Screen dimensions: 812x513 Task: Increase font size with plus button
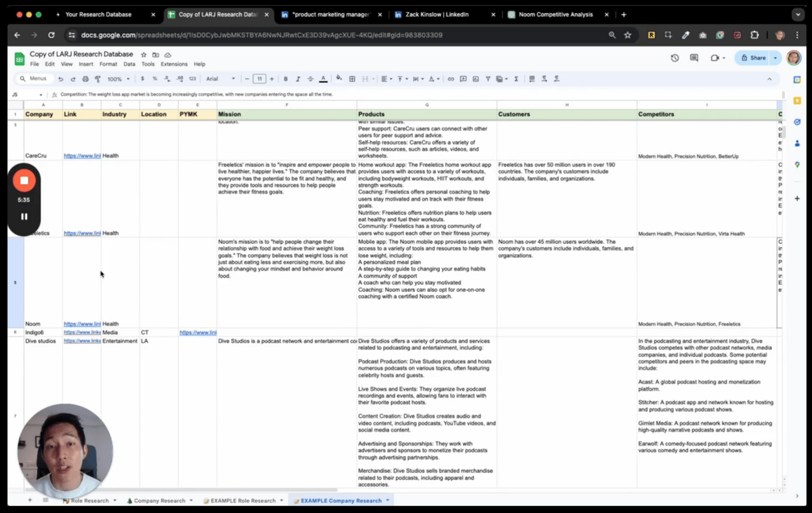pyautogui.click(x=272, y=79)
